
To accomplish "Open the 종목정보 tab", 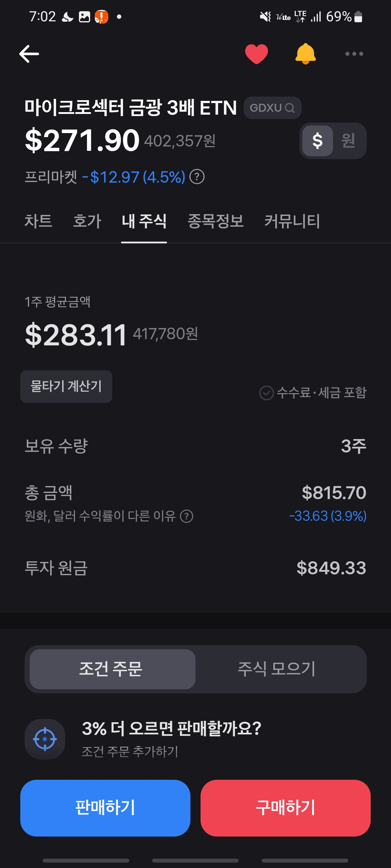I will tap(215, 221).
